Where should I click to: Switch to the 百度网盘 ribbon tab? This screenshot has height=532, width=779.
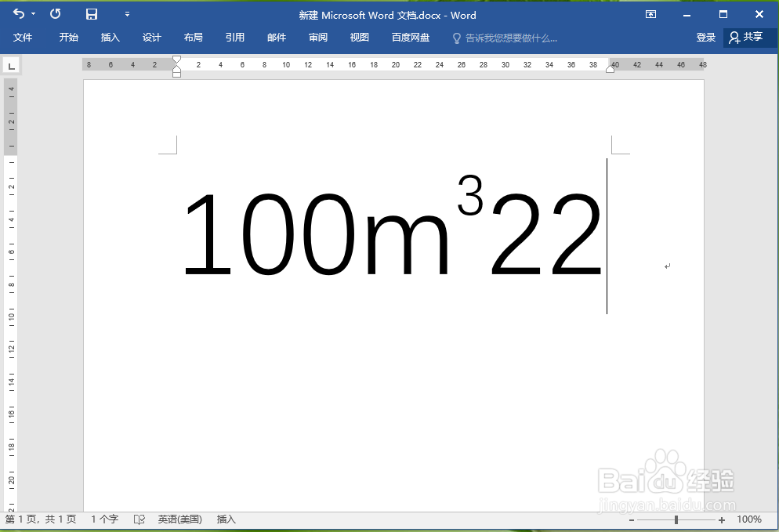(411, 37)
